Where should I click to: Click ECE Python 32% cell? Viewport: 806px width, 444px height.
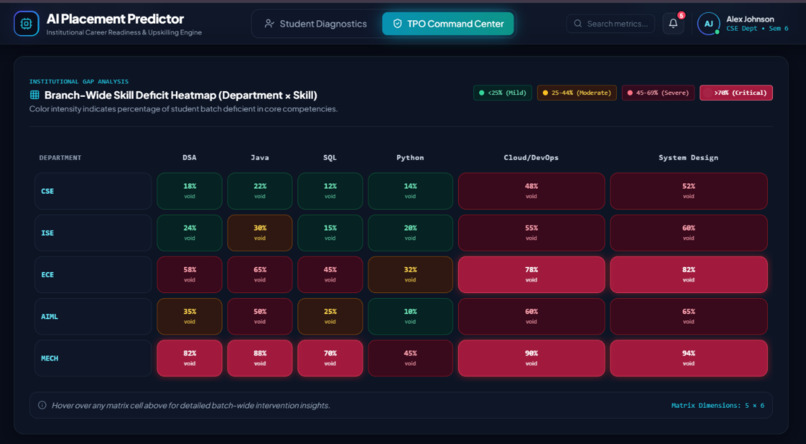point(410,274)
